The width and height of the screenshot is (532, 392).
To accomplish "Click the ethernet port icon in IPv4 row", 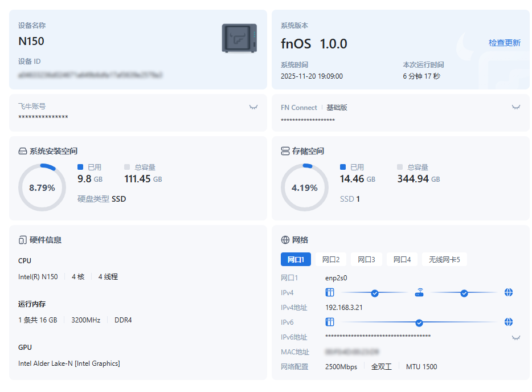I will point(330,293).
